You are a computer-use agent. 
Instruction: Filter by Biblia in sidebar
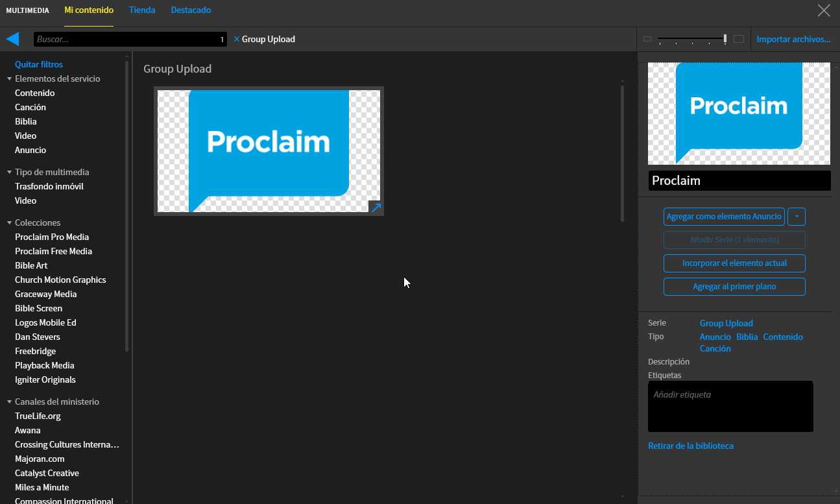26,121
